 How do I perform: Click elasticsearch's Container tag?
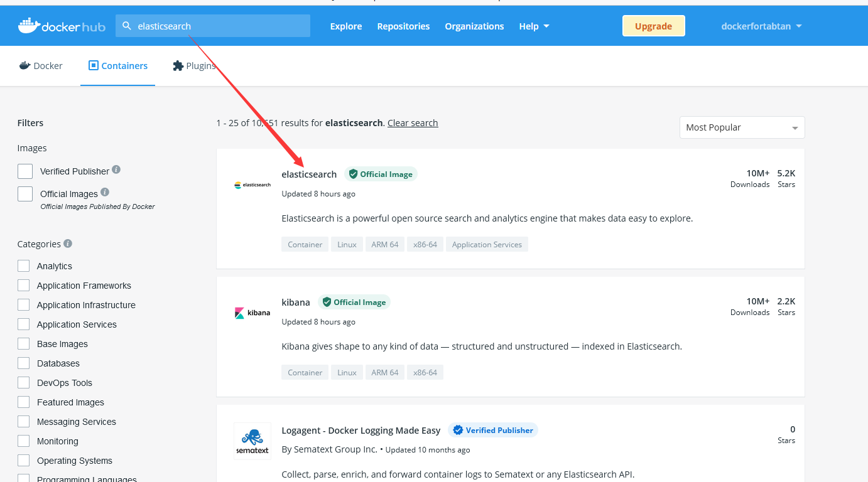click(305, 244)
